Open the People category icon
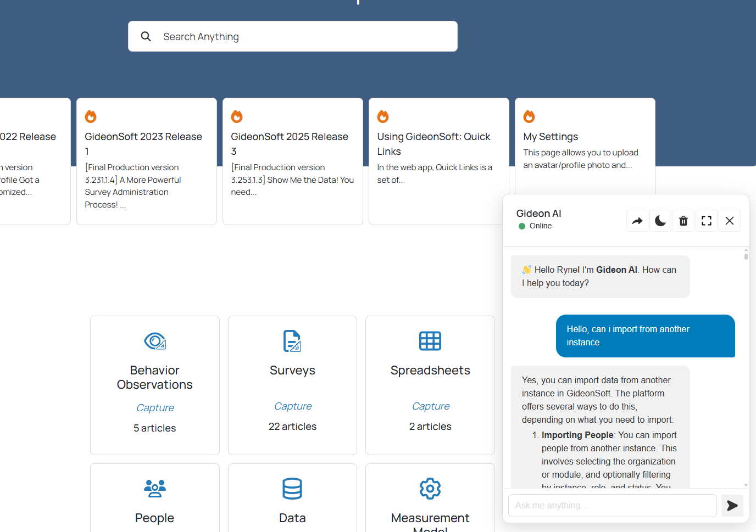Image resolution: width=756 pixels, height=532 pixels. tap(155, 488)
